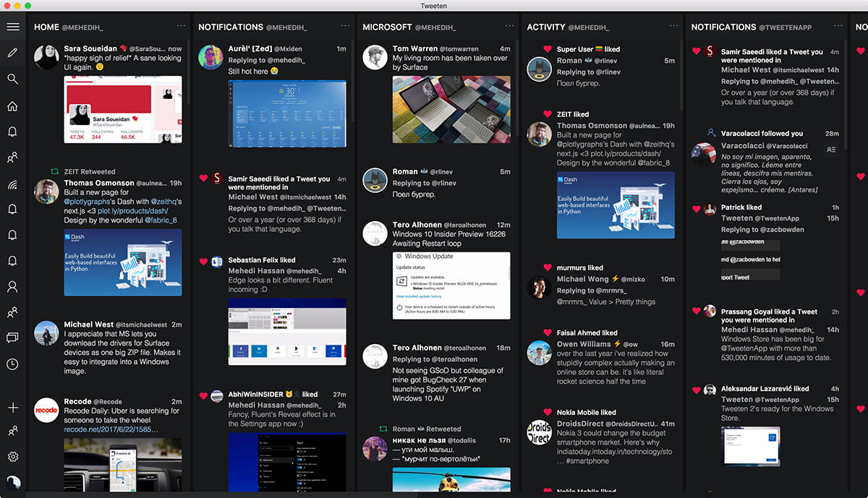Click the list icon beside Varacolacci's follow notification
This screenshot has width=868, height=498.
[x=831, y=150]
